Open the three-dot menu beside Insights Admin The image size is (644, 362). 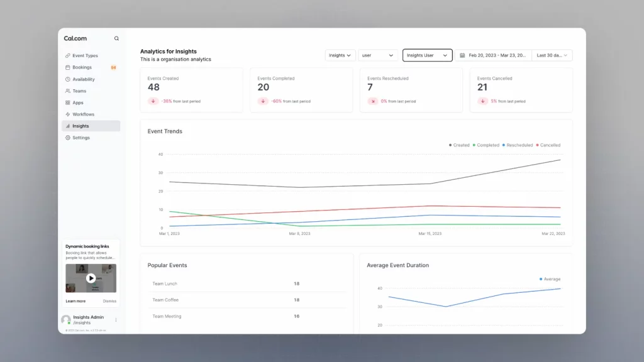115,321
